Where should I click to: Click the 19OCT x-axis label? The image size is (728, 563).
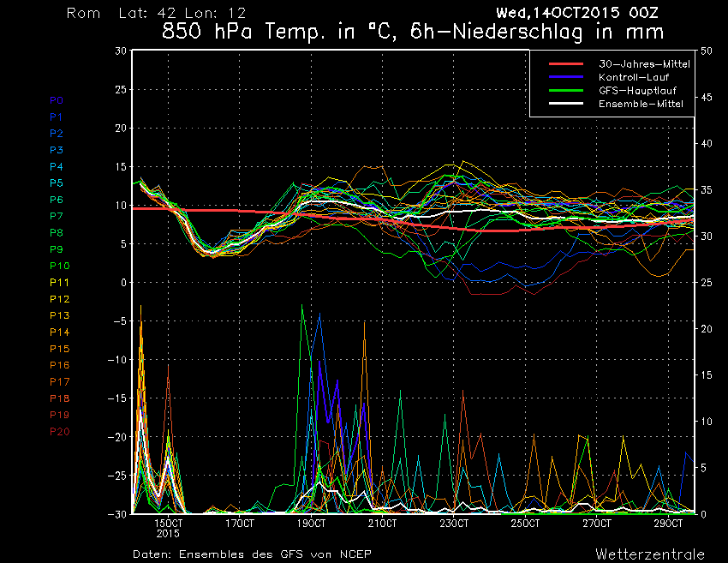point(311,524)
